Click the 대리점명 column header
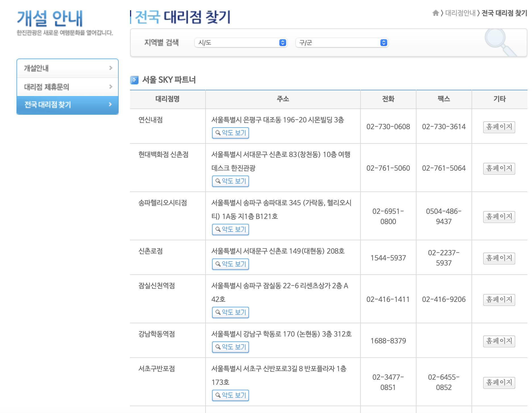This screenshot has height=413, width=532. pos(167,99)
